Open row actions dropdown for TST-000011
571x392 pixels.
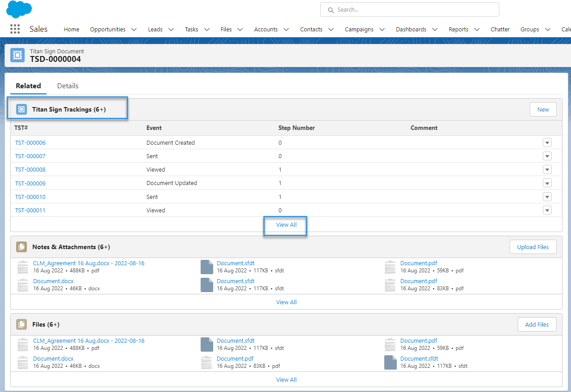coord(547,211)
